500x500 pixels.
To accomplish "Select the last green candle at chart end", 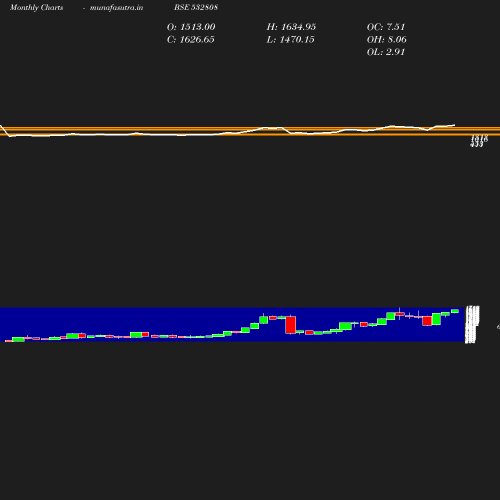I will 455,311.
